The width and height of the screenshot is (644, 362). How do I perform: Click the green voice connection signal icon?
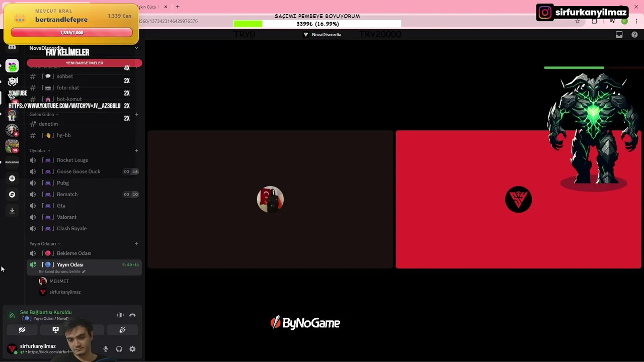click(x=12, y=315)
